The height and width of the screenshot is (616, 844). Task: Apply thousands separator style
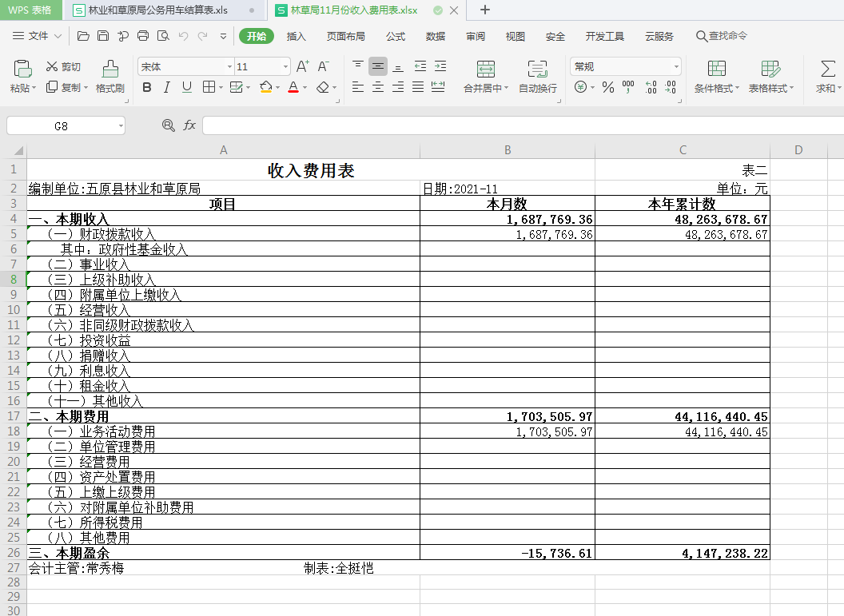tap(628, 87)
